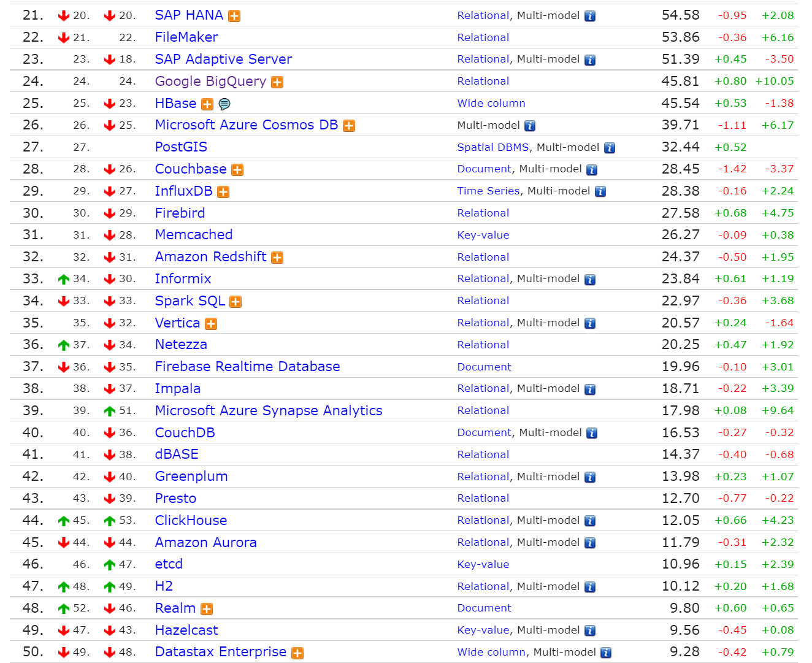The height and width of the screenshot is (663, 812).
Task: Click the info icon in the InfluxDB row
Action: (x=600, y=192)
